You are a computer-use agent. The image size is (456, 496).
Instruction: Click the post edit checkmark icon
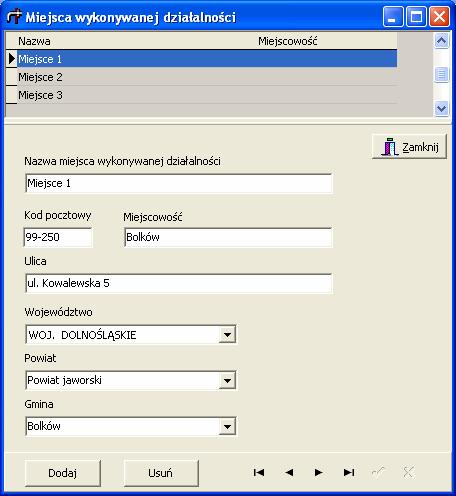coord(378,472)
